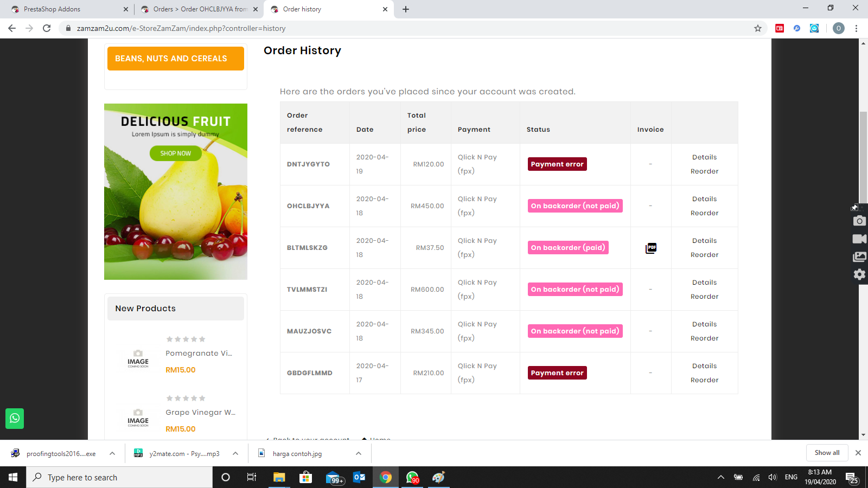Click Shop Now on fruit banner
The image size is (868, 488).
coord(176,153)
